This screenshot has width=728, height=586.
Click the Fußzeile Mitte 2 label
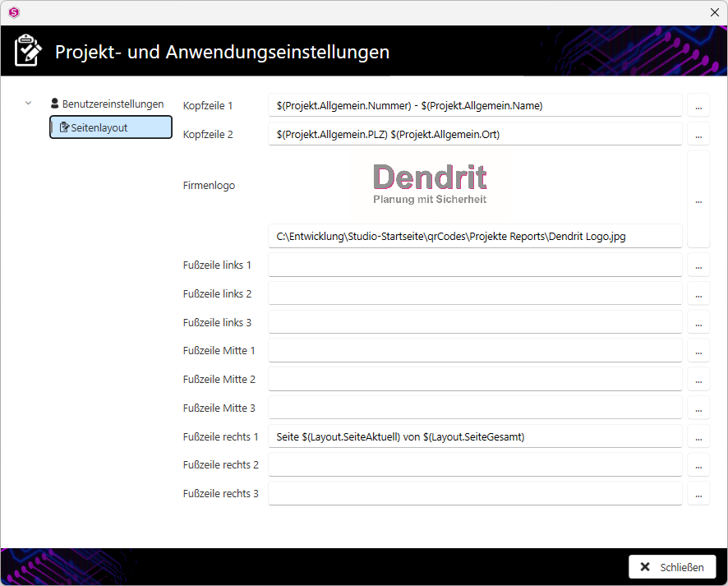click(219, 380)
